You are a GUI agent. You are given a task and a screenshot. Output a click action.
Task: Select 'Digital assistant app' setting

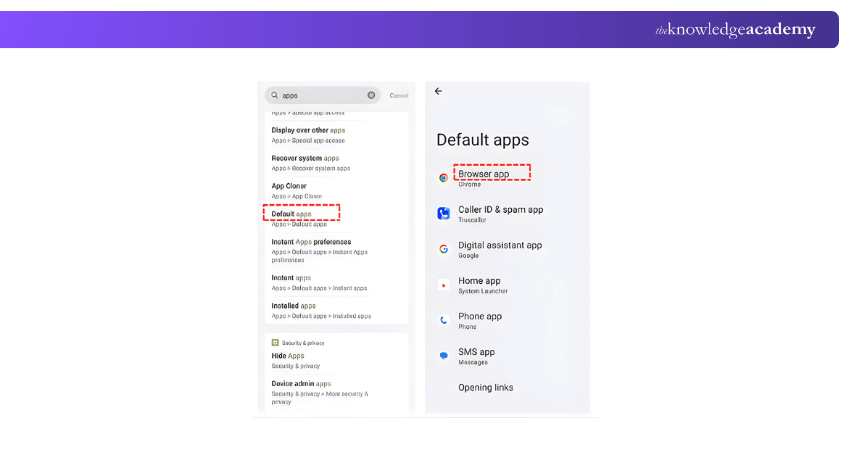click(507, 249)
